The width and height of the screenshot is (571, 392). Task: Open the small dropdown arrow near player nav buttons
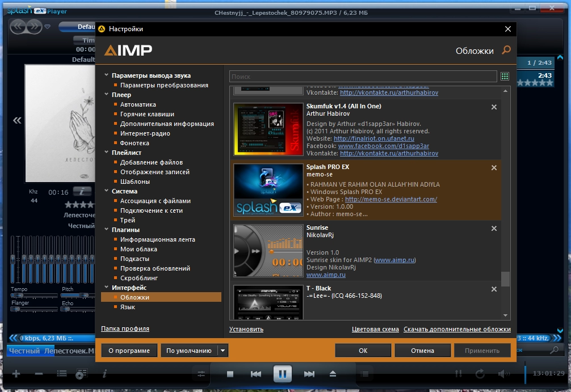pyautogui.click(x=47, y=27)
